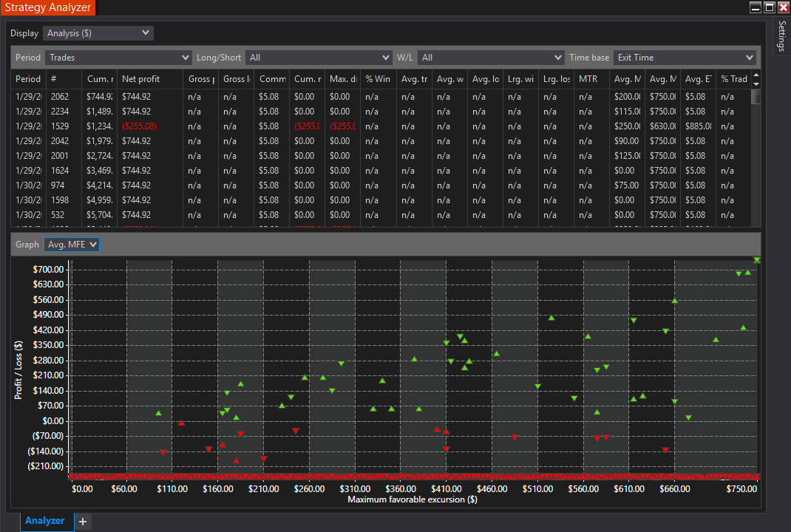
Task: Sort by the MTR column header
Action: [591, 79]
